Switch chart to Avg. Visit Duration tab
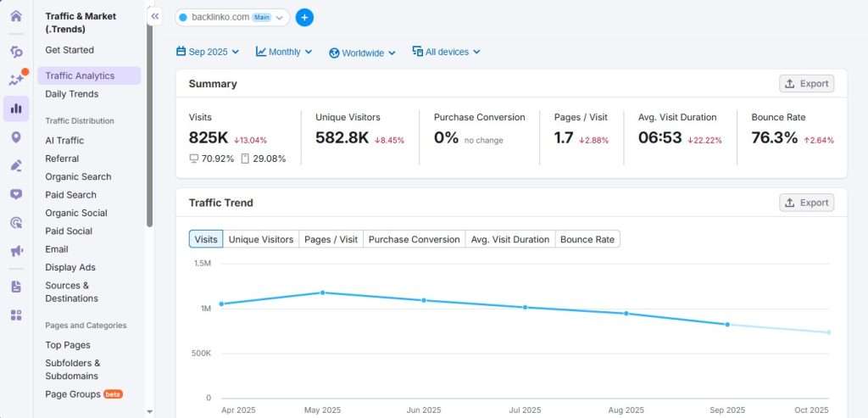The image size is (868, 418). click(x=510, y=239)
